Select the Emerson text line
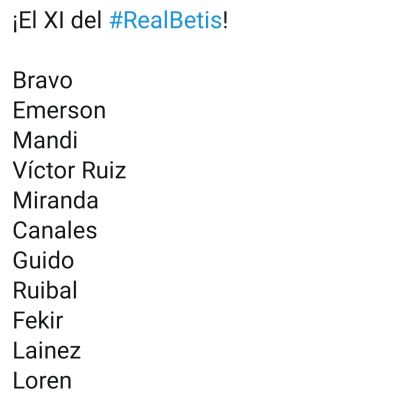The image size is (399, 400). [59, 111]
